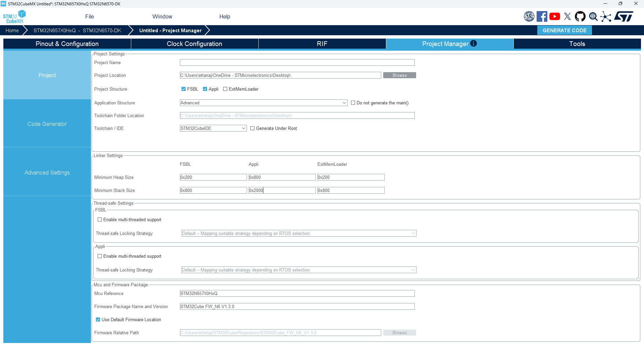Image resolution: width=644 pixels, height=345 pixels.
Task: Click the Project Manager info icon
Action: pyautogui.click(x=474, y=43)
